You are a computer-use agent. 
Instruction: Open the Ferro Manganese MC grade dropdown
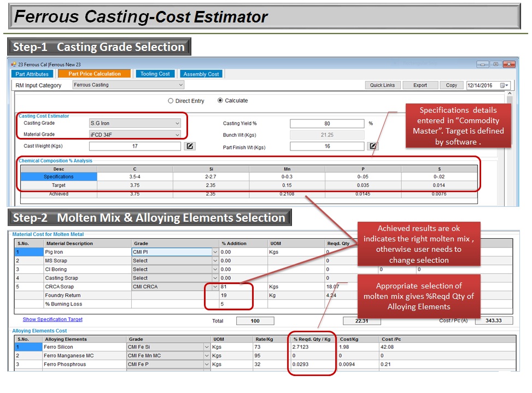click(x=207, y=356)
